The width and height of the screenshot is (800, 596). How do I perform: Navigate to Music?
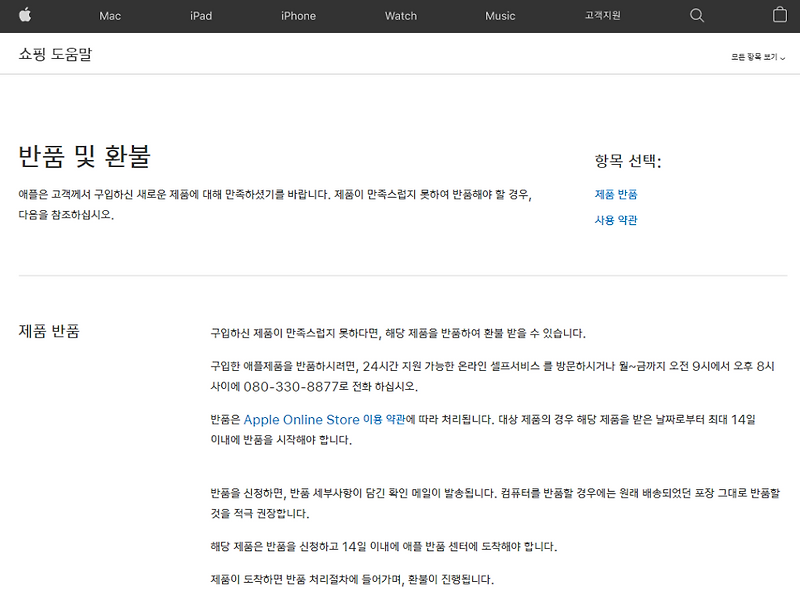click(x=500, y=16)
